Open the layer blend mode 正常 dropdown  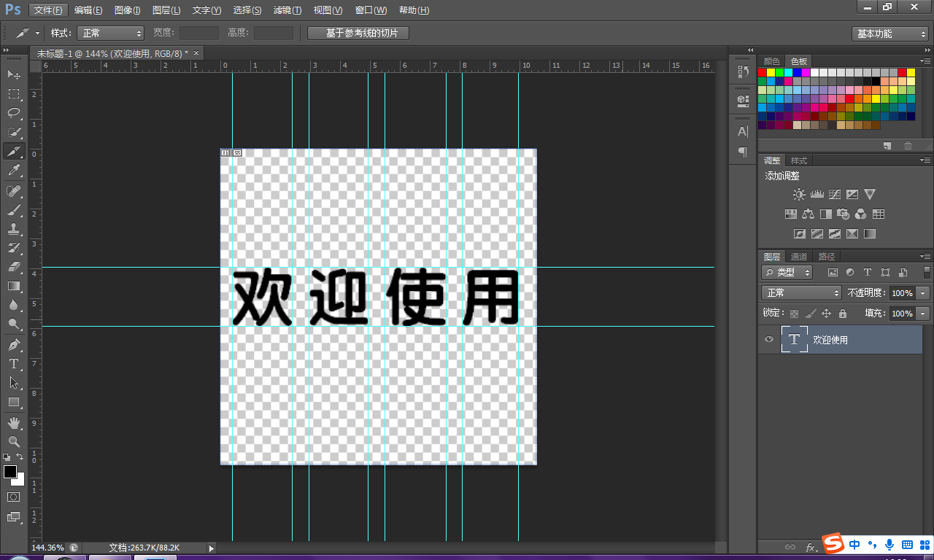801,292
